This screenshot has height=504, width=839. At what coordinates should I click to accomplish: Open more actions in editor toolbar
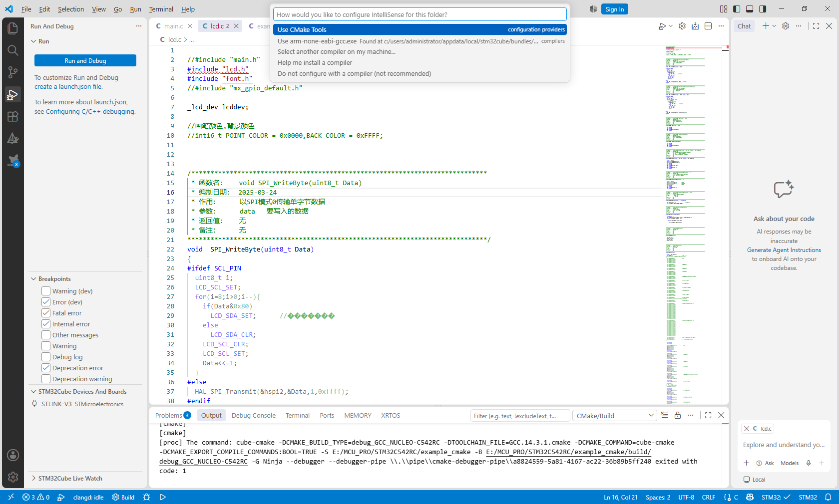(x=721, y=26)
